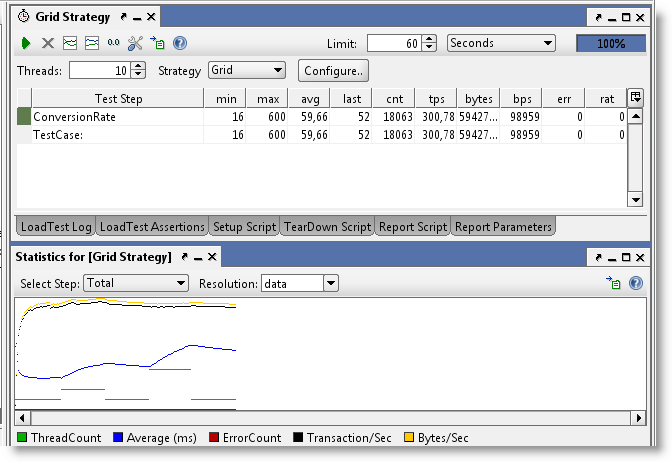Click the bps column header
Viewport: 672px width, 462px height.
click(521, 99)
